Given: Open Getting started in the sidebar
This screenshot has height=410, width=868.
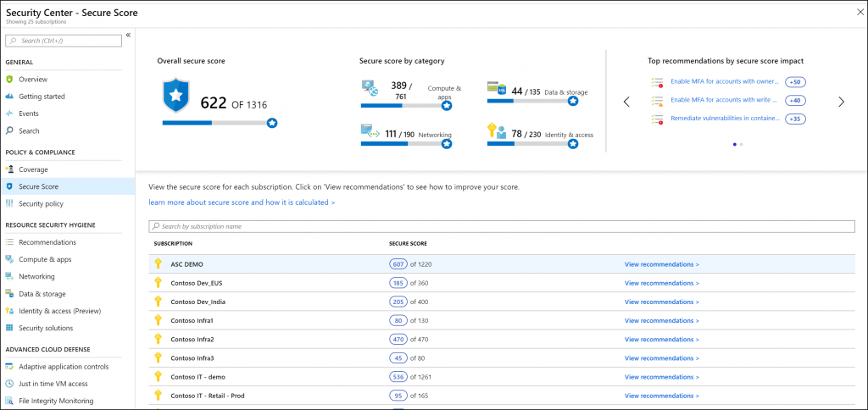Looking at the screenshot, I should [42, 97].
